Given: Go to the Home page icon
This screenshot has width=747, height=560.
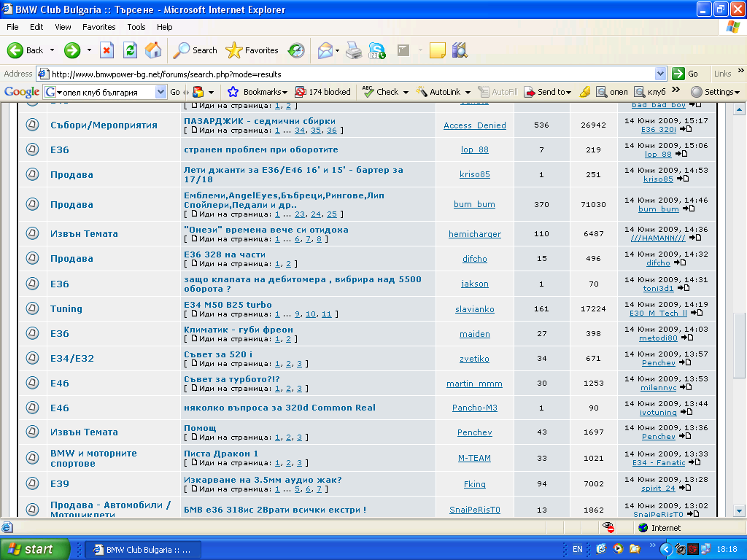Looking at the screenshot, I should coord(153,50).
